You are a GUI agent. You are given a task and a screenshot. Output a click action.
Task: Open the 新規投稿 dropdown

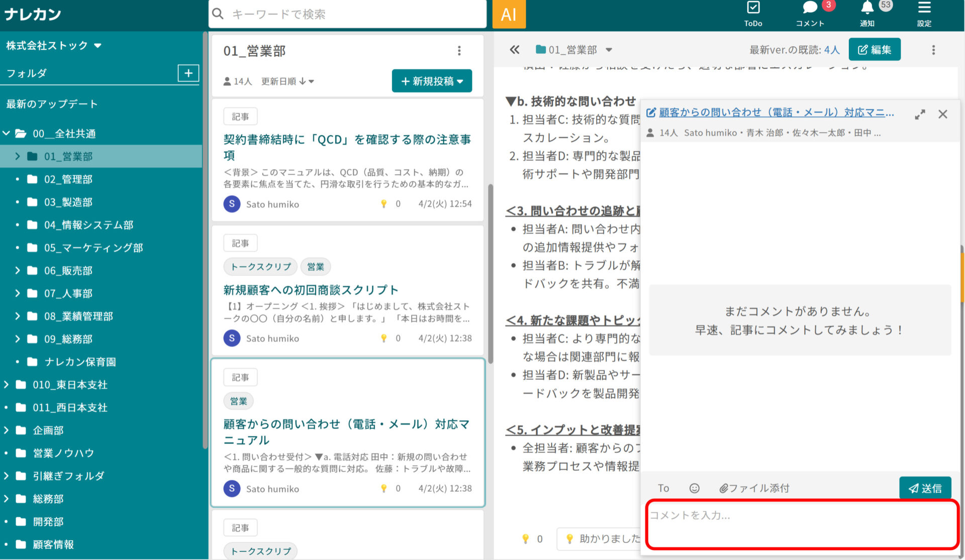tap(432, 80)
